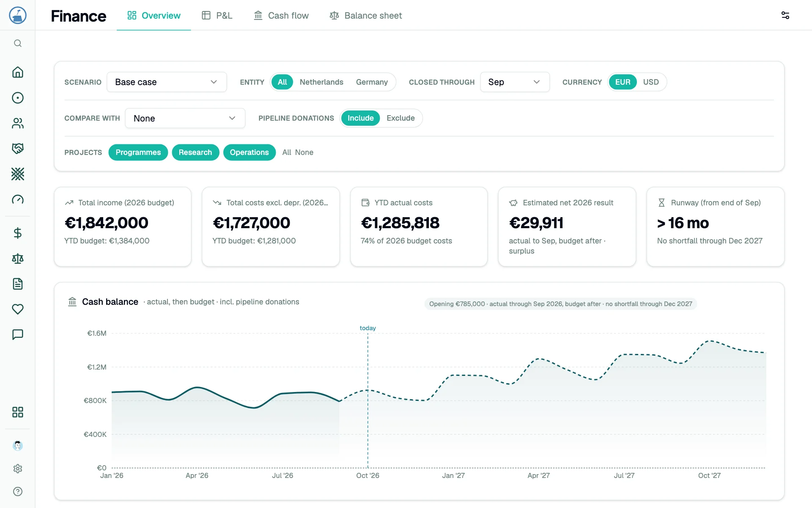Select the Germany entity filter
The width and height of the screenshot is (812, 508).
372,82
